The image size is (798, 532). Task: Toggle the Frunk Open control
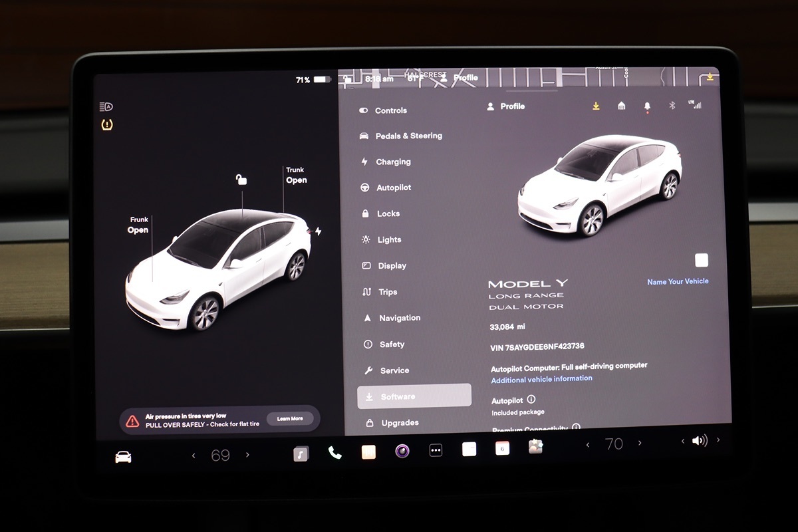coord(138,225)
